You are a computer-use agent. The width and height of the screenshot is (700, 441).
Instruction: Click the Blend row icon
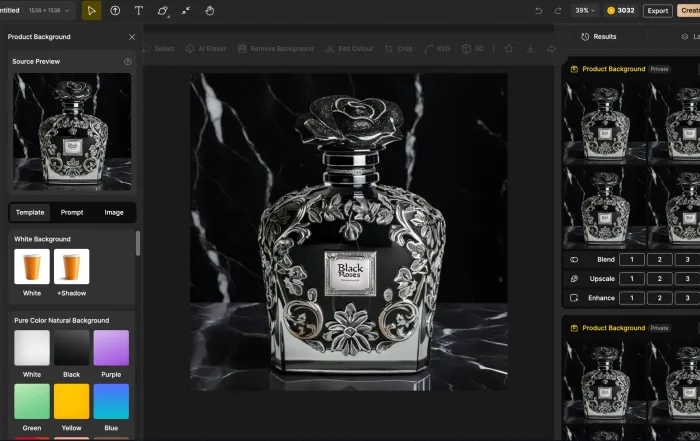(574, 260)
